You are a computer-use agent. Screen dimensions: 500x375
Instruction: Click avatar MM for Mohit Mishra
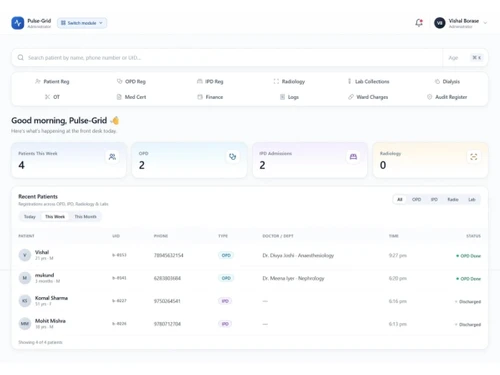point(25,324)
